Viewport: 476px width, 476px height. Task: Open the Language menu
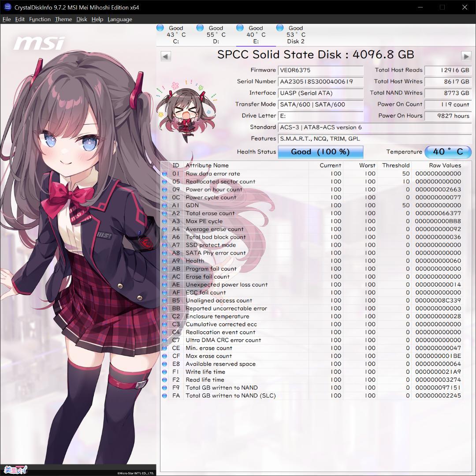tap(120, 19)
